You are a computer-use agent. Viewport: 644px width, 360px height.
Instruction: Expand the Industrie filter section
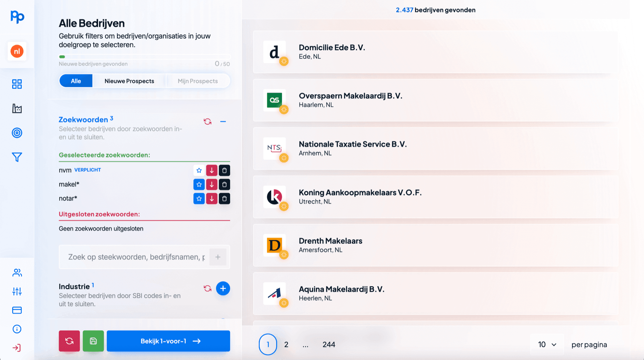coord(223,289)
